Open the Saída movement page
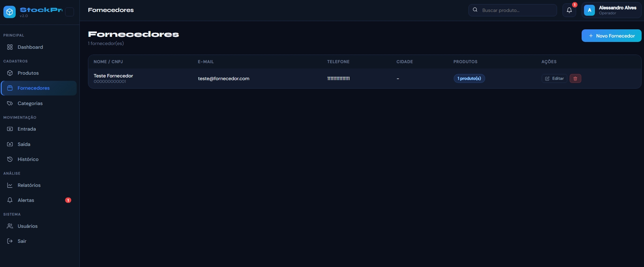 (24, 144)
